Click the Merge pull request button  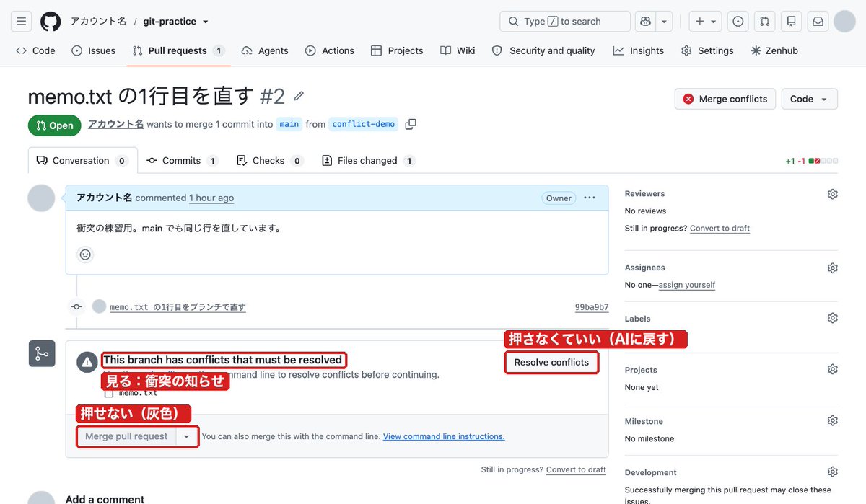pyautogui.click(x=126, y=436)
